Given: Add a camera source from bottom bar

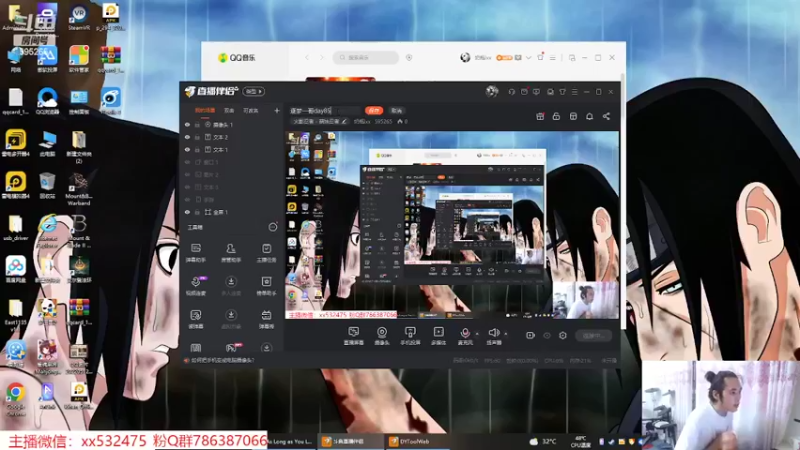Looking at the screenshot, I should click(x=382, y=336).
